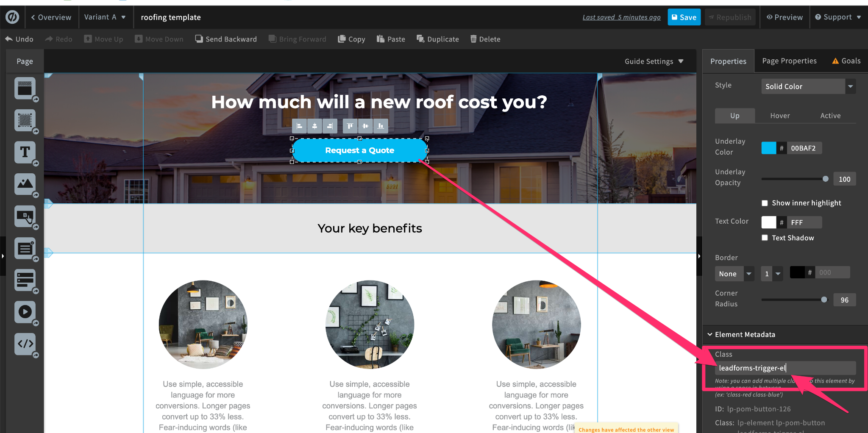
Task: Enable Show inner highlight checkbox
Action: [765, 203]
